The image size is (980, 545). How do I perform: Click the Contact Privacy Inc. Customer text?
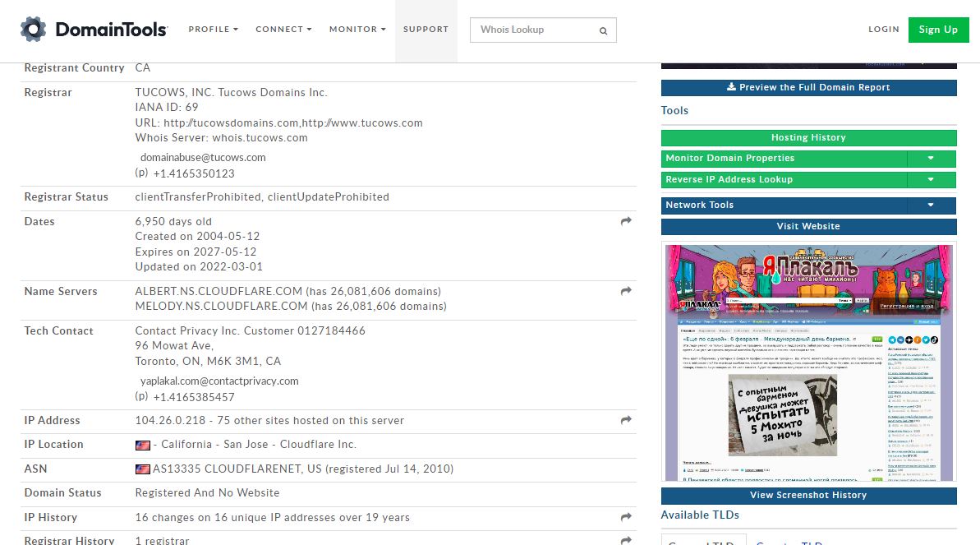[250, 331]
